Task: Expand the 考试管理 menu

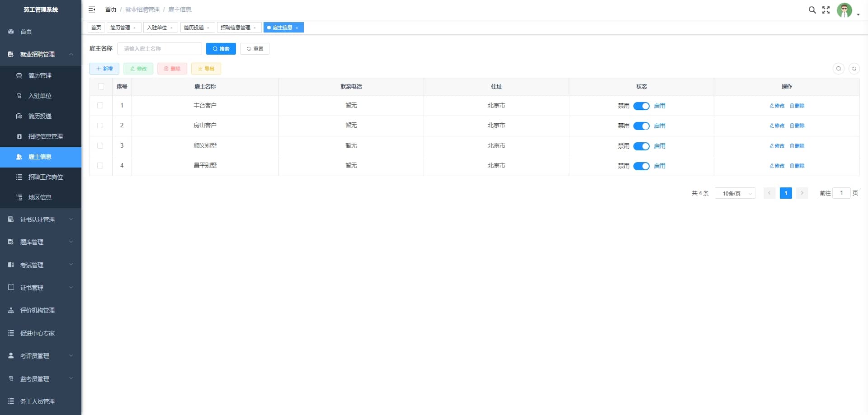Action: tap(41, 265)
